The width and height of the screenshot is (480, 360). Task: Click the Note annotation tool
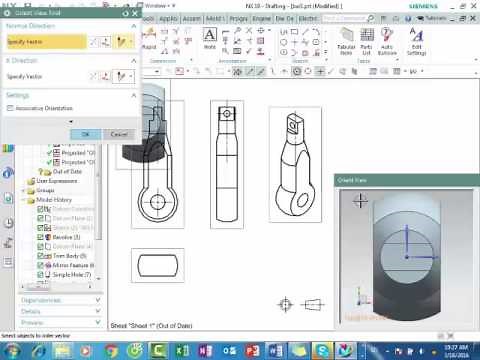(x=210, y=38)
